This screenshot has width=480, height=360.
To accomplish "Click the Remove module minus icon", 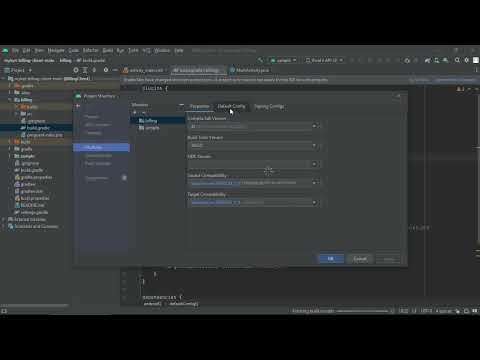I will click(x=144, y=113).
